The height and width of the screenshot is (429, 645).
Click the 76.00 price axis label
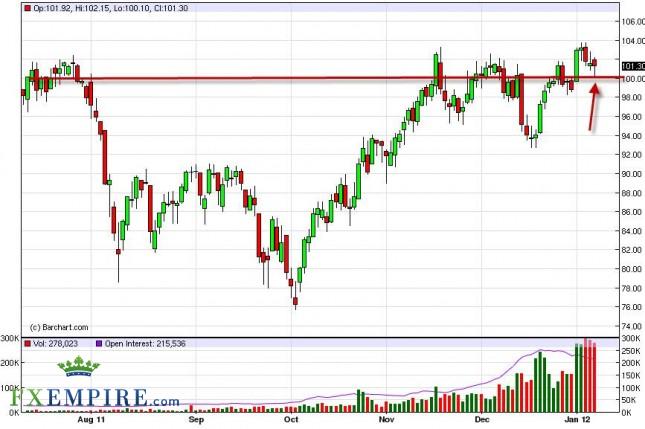(x=633, y=307)
